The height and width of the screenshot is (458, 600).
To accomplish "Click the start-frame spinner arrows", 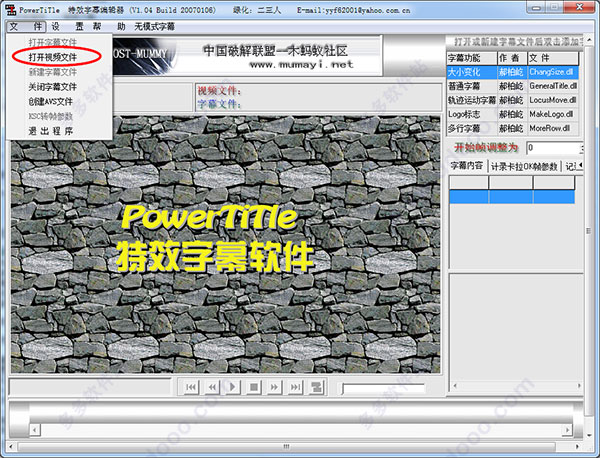I will (581, 148).
